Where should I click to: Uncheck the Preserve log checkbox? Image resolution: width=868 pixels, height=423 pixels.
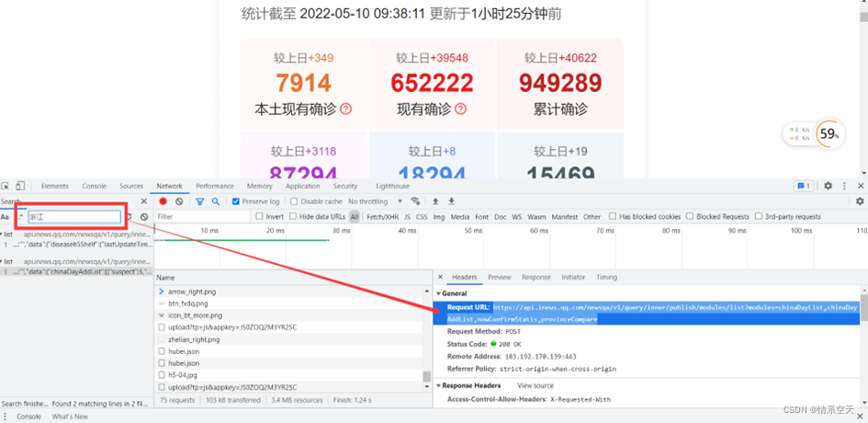pyautogui.click(x=236, y=201)
